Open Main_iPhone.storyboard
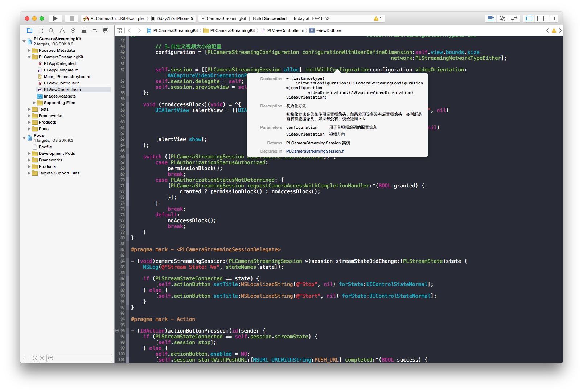The width and height of the screenshot is (583, 392). [67, 77]
